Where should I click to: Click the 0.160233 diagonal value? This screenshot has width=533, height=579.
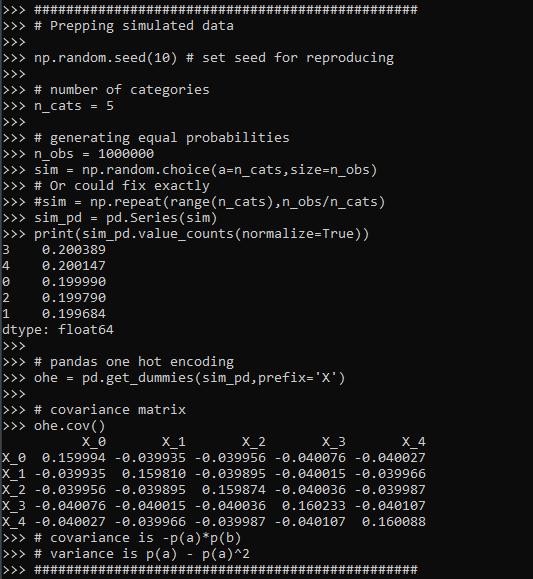(314, 506)
